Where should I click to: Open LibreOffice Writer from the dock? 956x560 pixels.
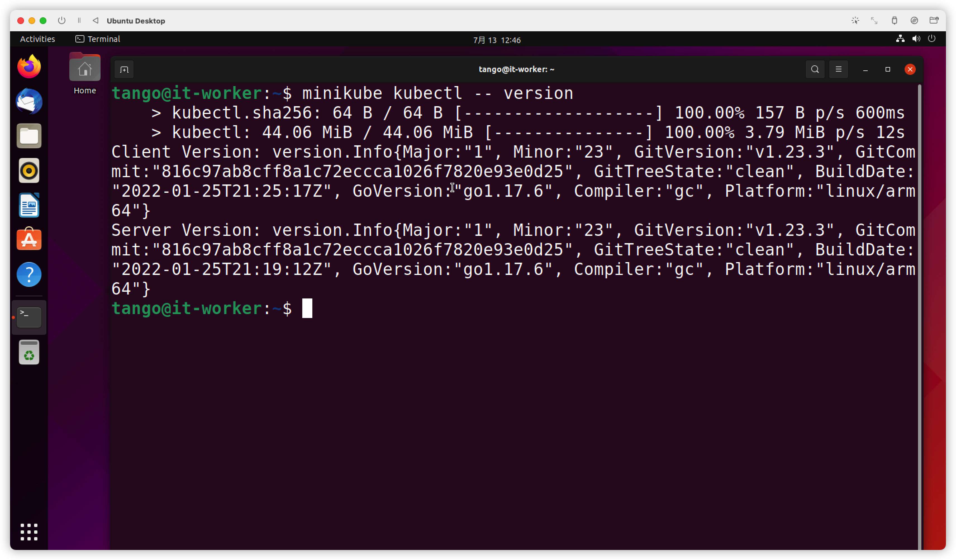29,205
